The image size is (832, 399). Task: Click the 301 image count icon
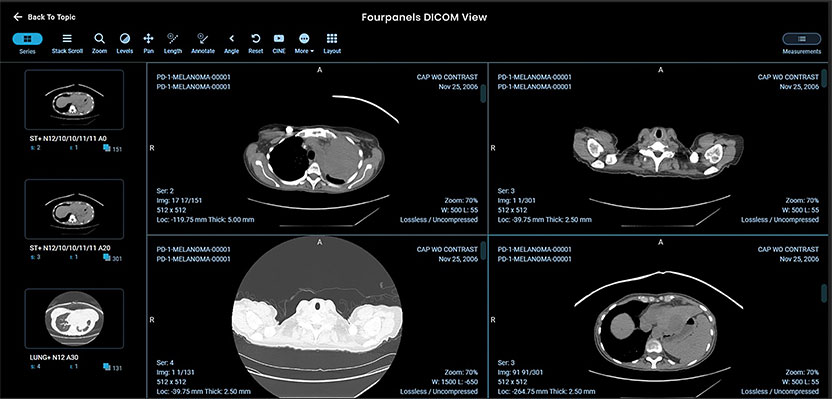click(107, 258)
